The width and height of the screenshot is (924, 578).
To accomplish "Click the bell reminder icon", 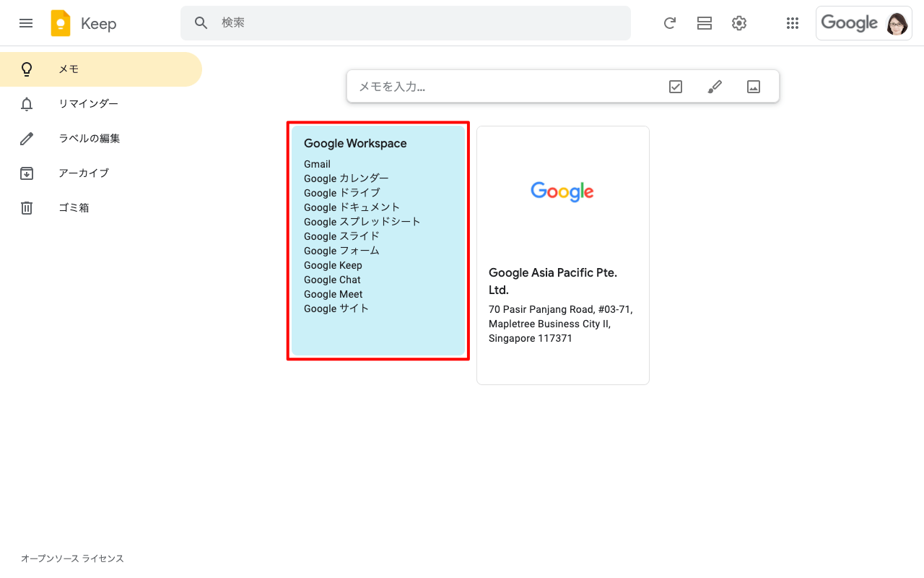I will click(27, 104).
